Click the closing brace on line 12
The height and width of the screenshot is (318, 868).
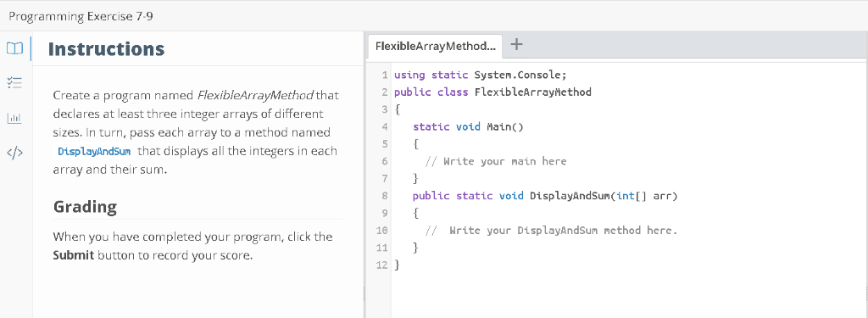click(397, 265)
